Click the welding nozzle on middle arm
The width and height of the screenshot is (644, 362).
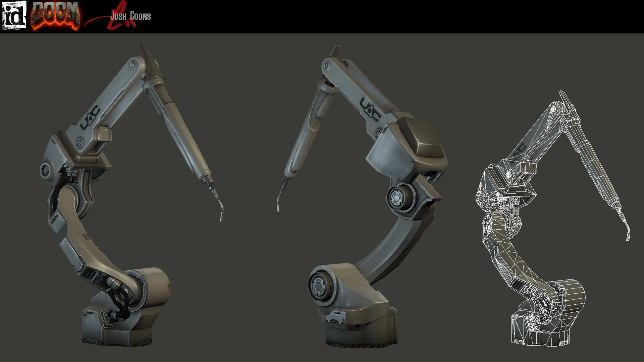(x=278, y=206)
